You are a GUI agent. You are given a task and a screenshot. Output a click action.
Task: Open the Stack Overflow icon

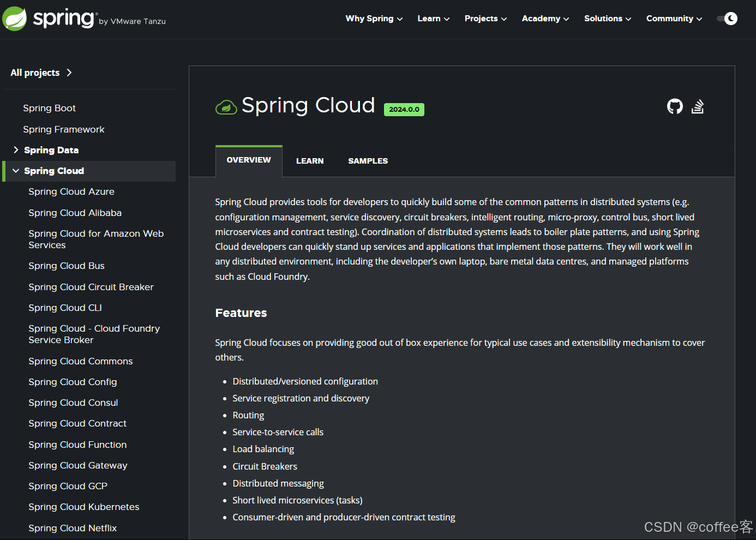698,106
